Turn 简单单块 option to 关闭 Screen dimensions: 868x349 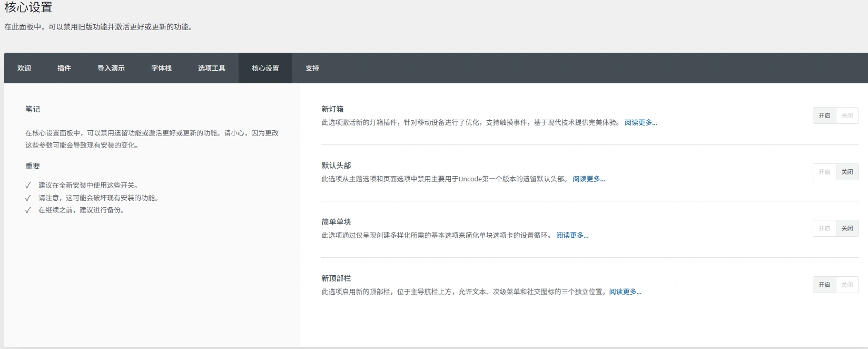tap(847, 228)
